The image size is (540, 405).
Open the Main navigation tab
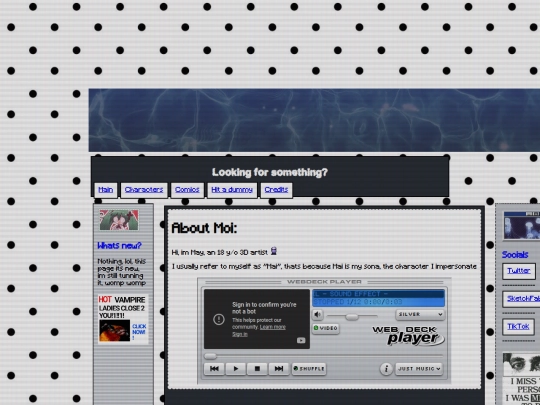106,190
